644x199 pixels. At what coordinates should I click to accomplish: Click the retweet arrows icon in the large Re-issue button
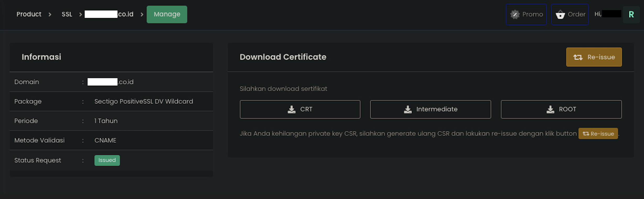578,57
